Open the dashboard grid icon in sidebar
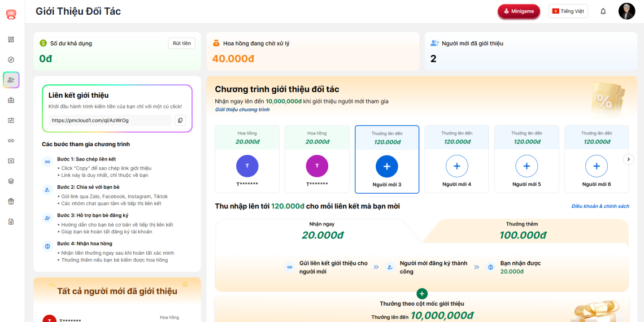 [11, 40]
